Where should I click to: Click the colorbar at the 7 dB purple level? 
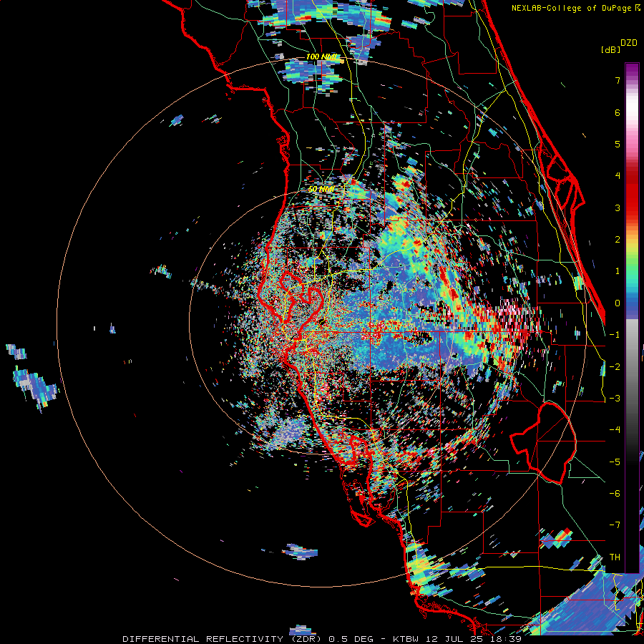tap(632, 80)
